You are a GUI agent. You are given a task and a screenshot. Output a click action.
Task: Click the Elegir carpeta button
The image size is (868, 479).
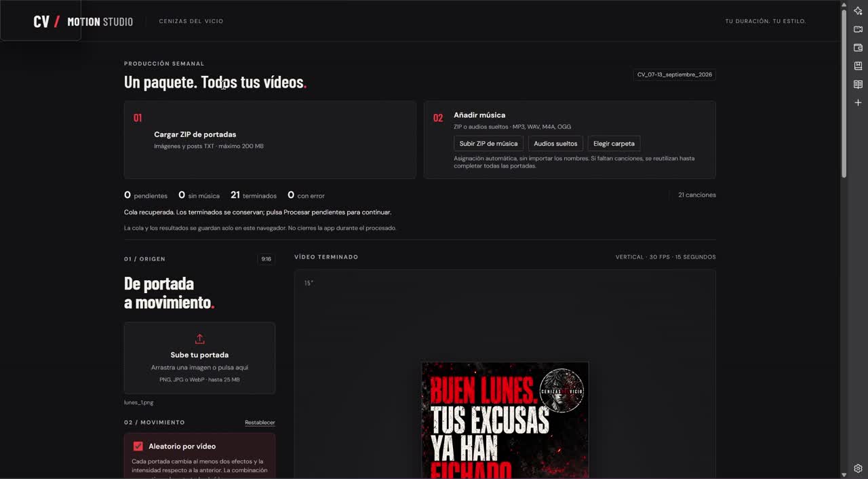[614, 143]
